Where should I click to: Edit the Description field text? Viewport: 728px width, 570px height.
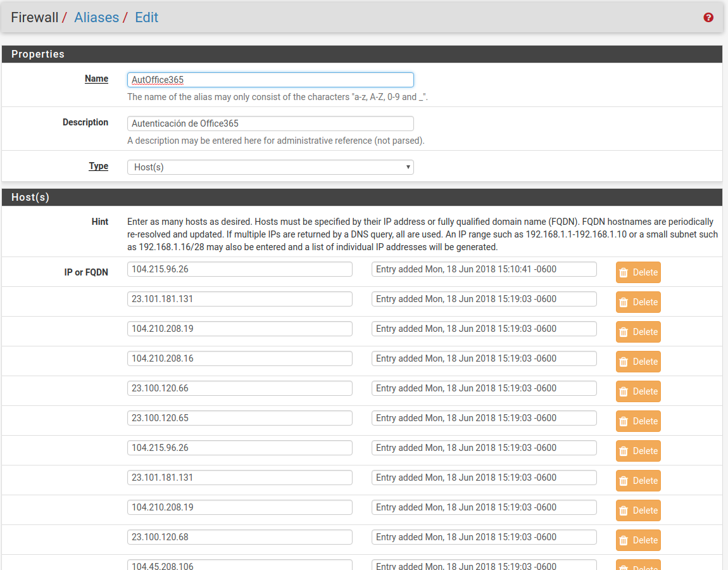270,123
